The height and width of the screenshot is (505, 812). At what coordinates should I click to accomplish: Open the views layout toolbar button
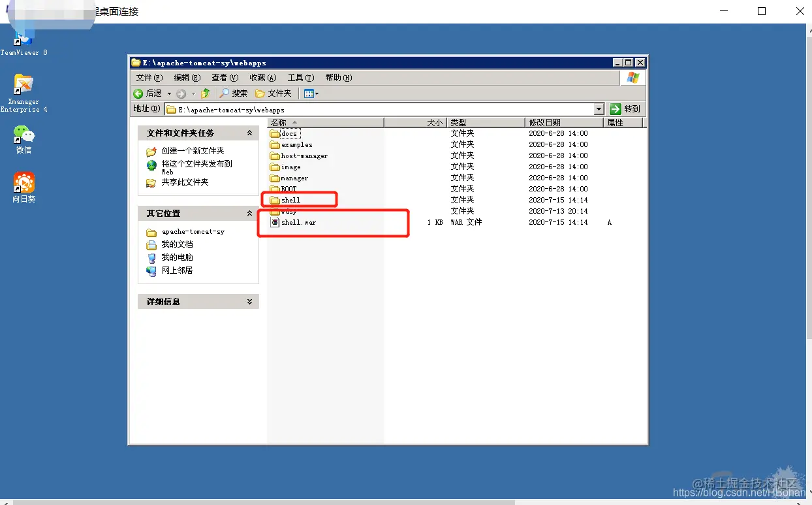311,93
